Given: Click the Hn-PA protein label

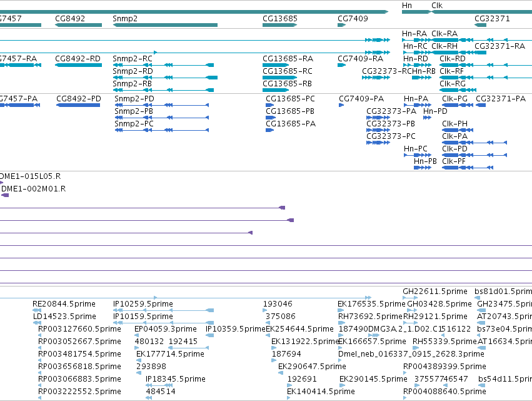Looking at the screenshot, I should pos(416,98).
